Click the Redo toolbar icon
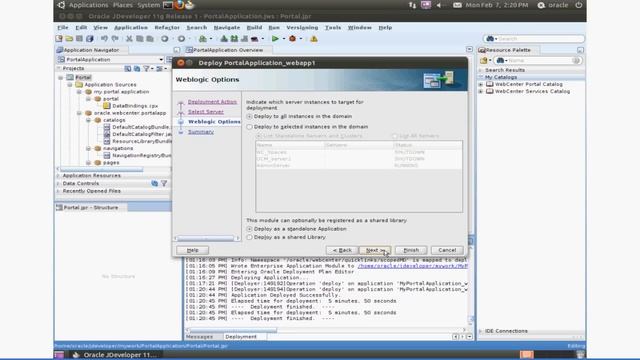 click(x=115, y=39)
